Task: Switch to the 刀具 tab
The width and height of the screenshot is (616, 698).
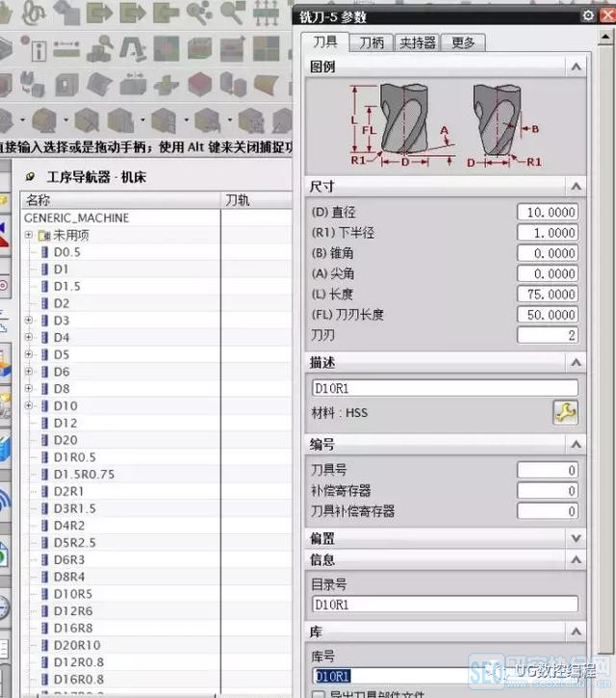Action: [325, 41]
